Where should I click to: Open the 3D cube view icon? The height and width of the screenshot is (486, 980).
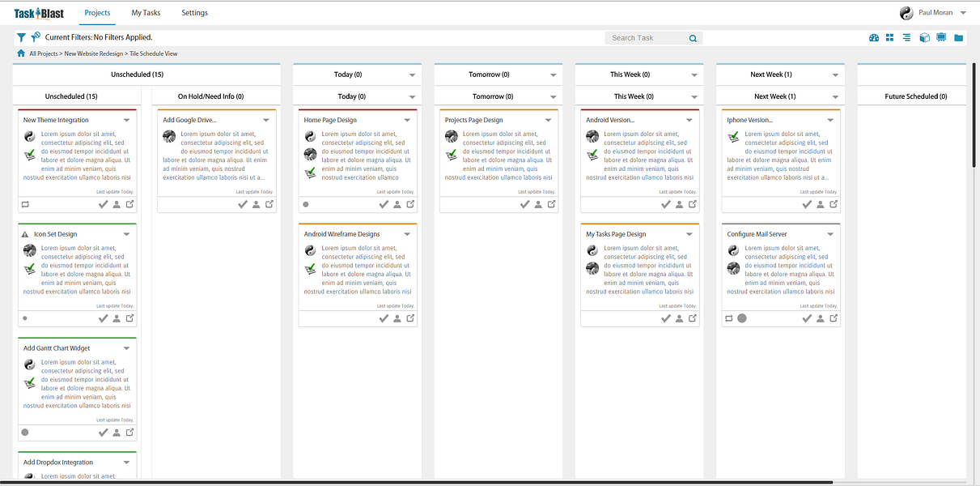[924, 38]
